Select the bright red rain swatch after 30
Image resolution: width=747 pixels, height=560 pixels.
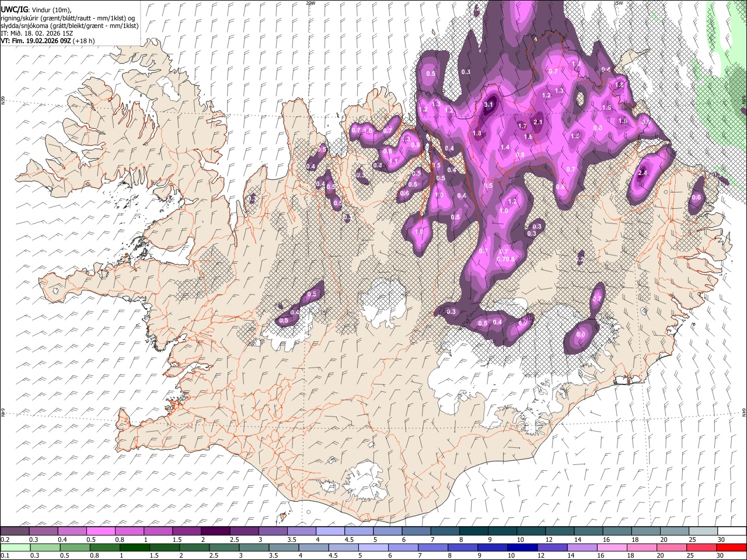point(731,547)
